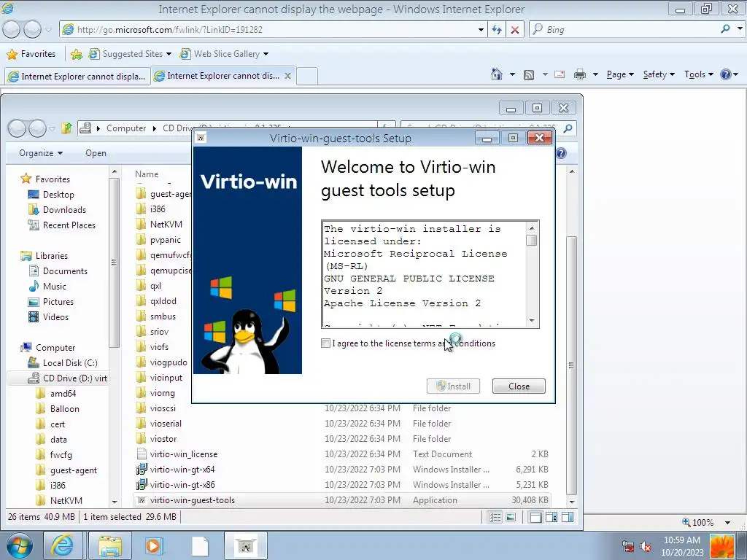The image size is (747, 560).
Task: Open Web Slice Gallery link
Action: click(x=224, y=54)
